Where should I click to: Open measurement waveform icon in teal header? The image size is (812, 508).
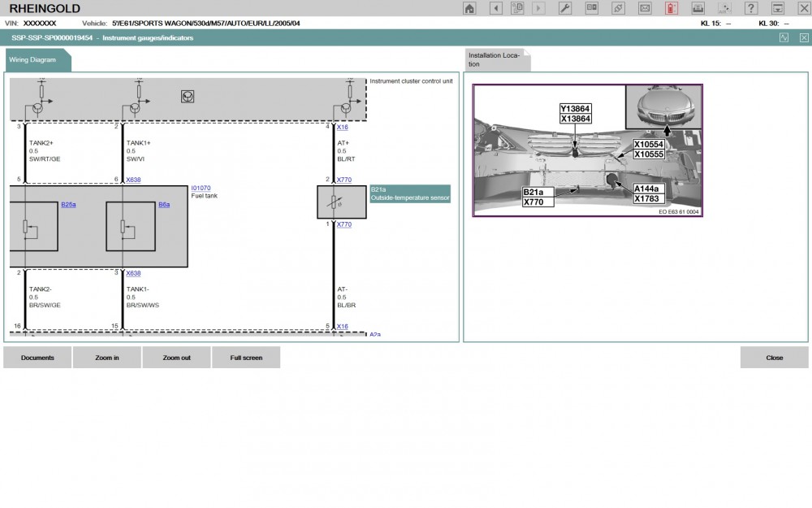click(784, 37)
